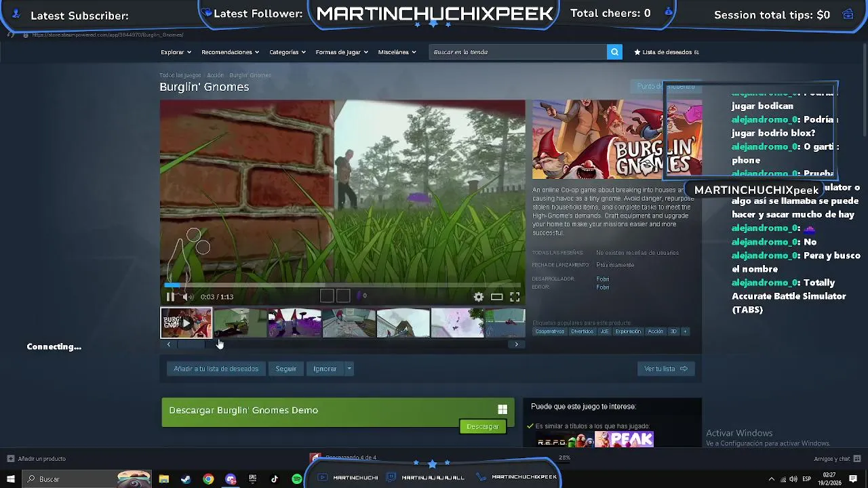This screenshot has height=488, width=868.
Task: Mute the trailer volume speaker icon
Action: 187,296
